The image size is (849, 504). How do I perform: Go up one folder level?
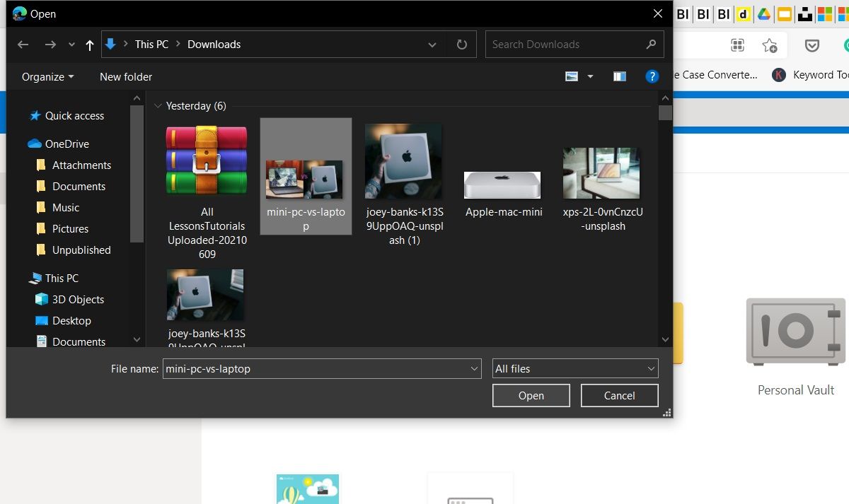pos(89,45)
